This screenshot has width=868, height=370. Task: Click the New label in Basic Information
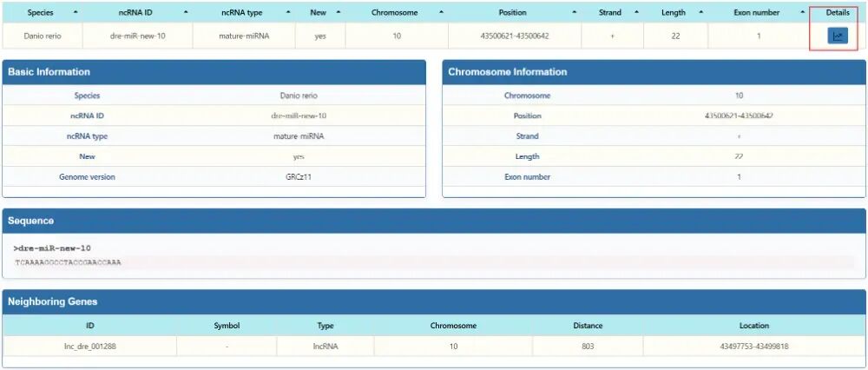(87, 156)
